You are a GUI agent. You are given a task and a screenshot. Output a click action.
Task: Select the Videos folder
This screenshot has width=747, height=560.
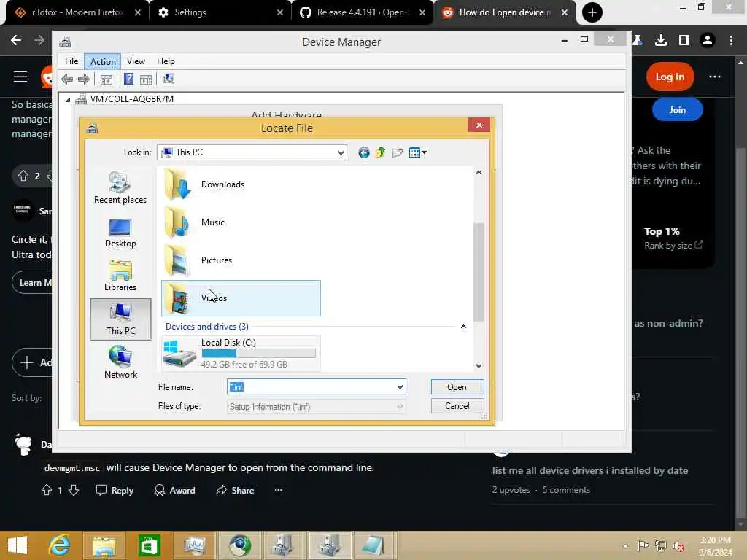(x=241, y=298)
